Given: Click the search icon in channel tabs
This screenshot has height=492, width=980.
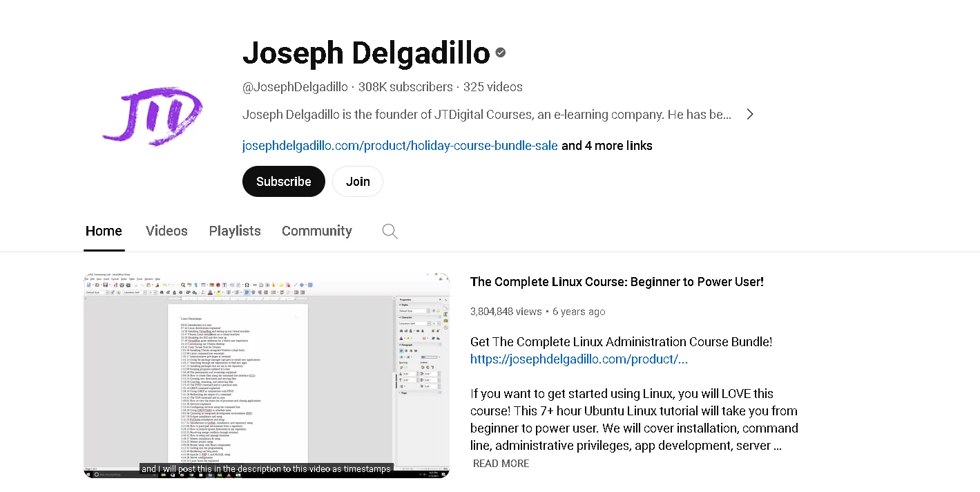Looking at the screenshot, I should click(390, 231).
